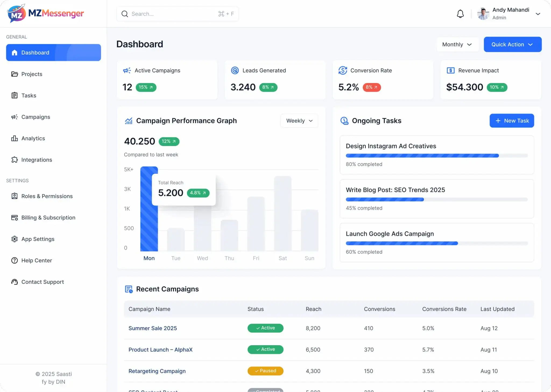Open the Monthly dropdown
Viewport: 551px width, 392px height.
click(457, 44)
